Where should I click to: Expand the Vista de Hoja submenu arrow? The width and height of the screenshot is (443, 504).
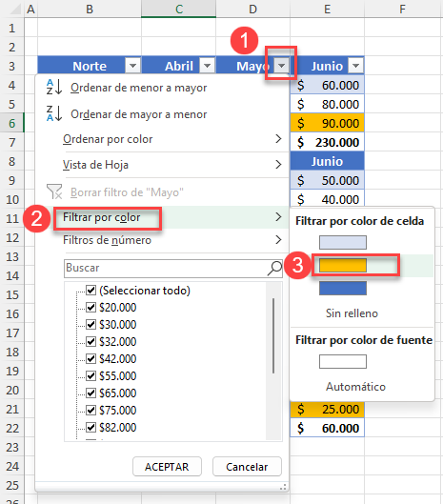[278, 165]
